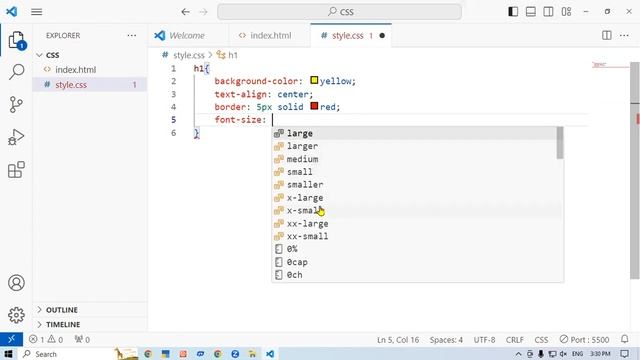Open the Source Control view
Screen dimensions: 640x360
(16, 104)
